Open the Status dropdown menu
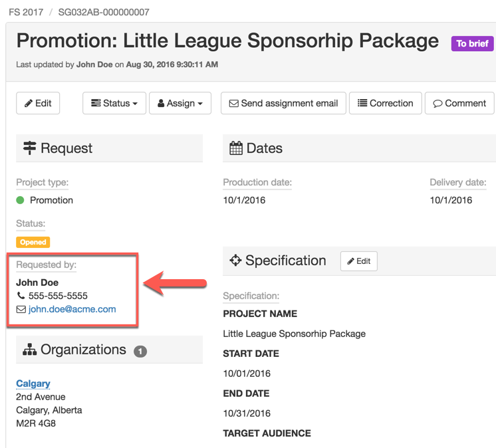496x448 pixels. pyautogui.click(x=114, y=104)
